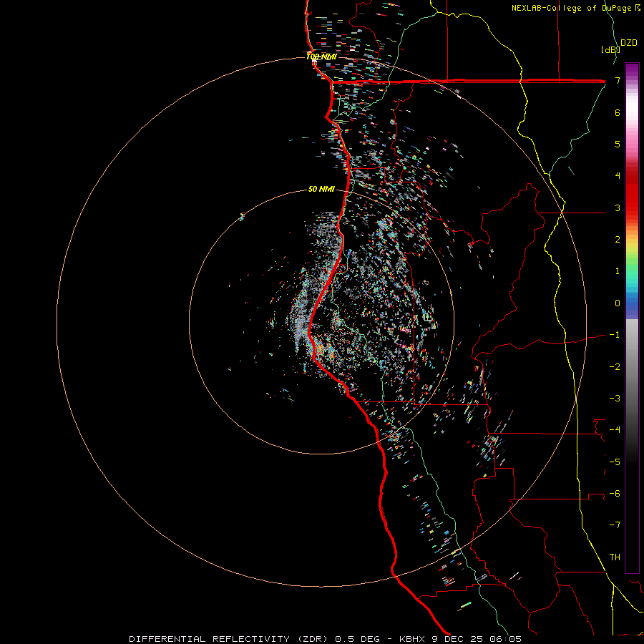Click the -4 value on the scale

[x=615, y=430]
